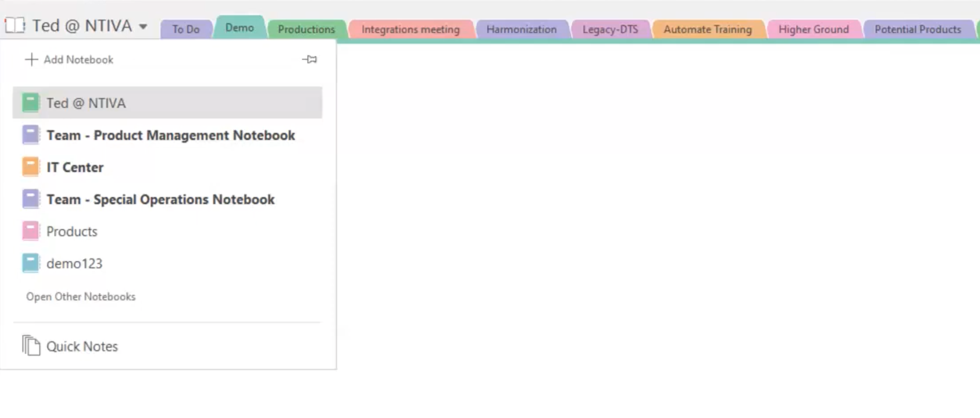
Task: Expand Open Other Notebooks
Action: (81, 296)
